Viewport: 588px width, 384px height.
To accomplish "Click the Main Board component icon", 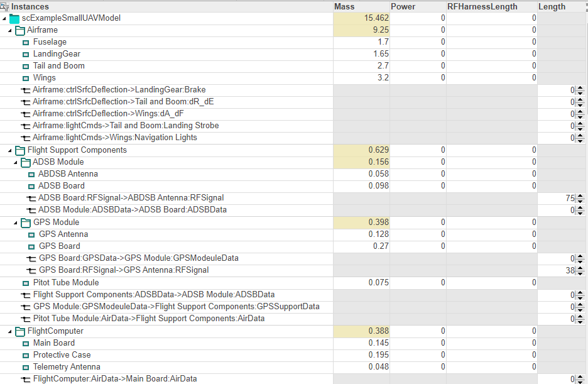I will click(x=26, y=344).
